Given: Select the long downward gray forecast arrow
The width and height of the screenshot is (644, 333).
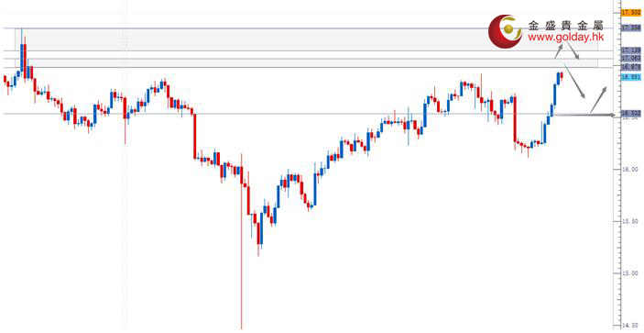Looking at the screenshot, I should 574,81.
